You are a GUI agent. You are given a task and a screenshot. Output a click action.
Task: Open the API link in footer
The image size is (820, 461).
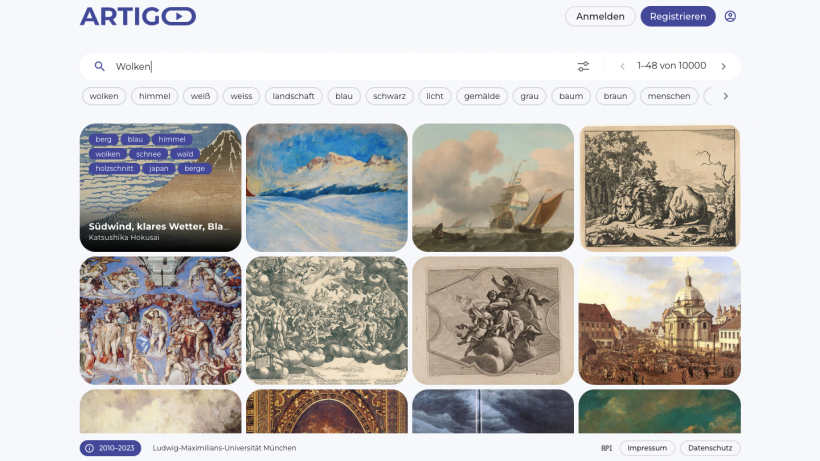[606, 448]
